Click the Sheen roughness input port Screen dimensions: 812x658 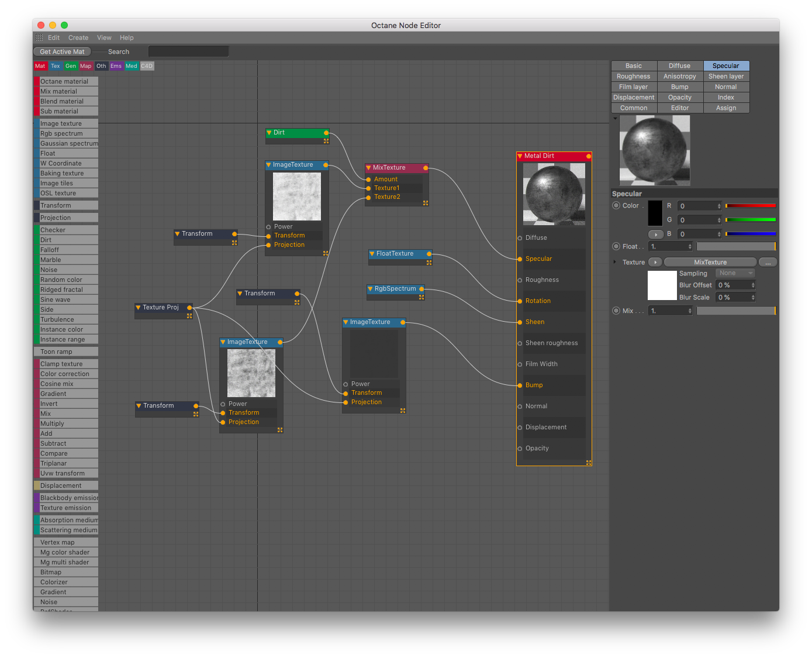coord(520,343)
